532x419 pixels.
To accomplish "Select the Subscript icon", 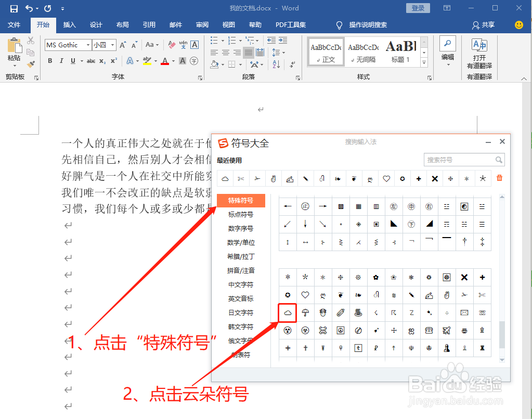I will coord(102,61).
